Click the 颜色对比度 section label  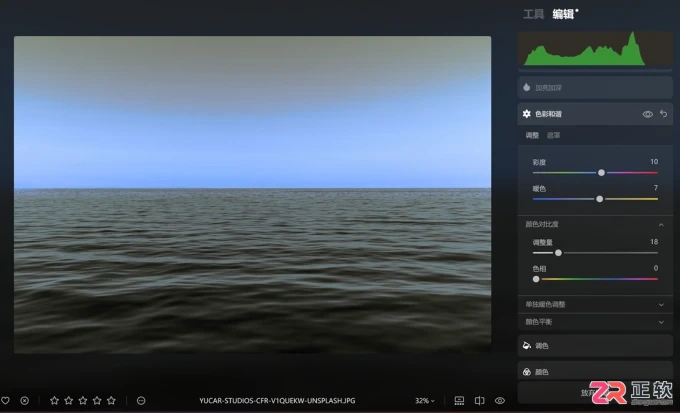pyautogui.click(x=542, y=224)
